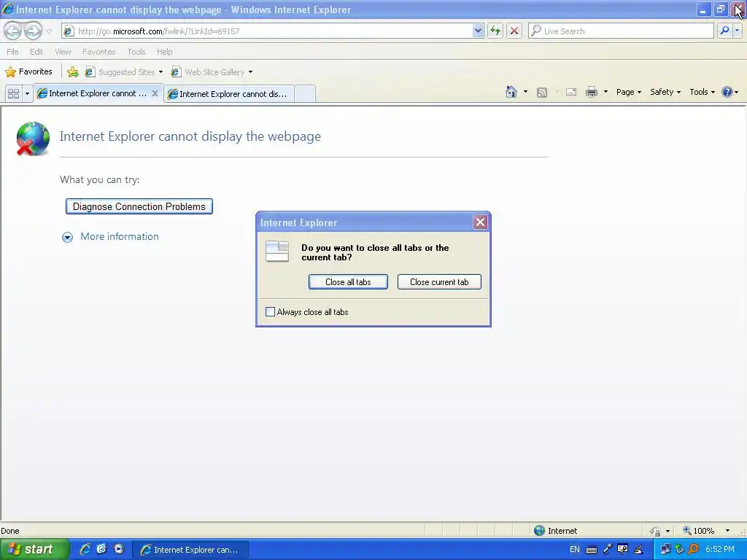Screen dimensions: 747x560
Task: Open the Tools command bar menu
Action: pos(703,92)
